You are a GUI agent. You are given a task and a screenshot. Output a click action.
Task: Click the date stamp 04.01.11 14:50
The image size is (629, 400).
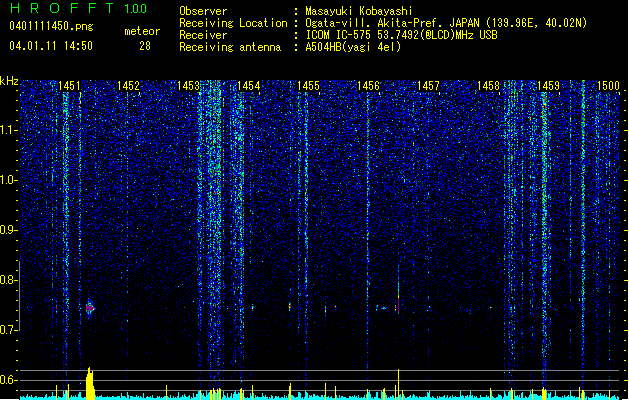point(51,46)
